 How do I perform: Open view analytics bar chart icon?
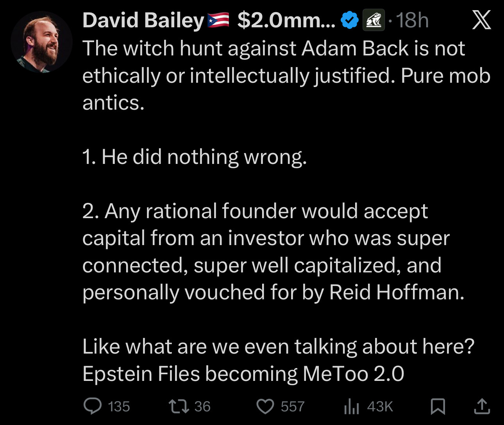coord(351,407)
